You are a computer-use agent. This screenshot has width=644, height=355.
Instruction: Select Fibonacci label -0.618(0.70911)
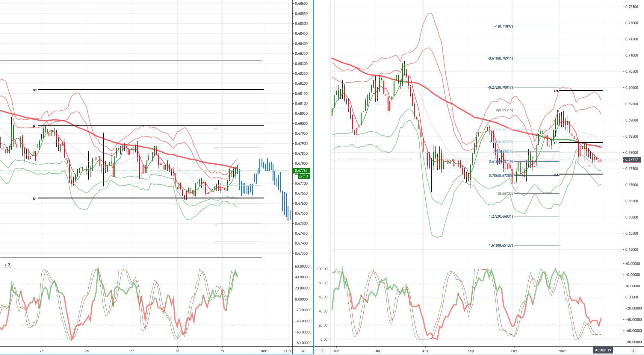point(500,58)
